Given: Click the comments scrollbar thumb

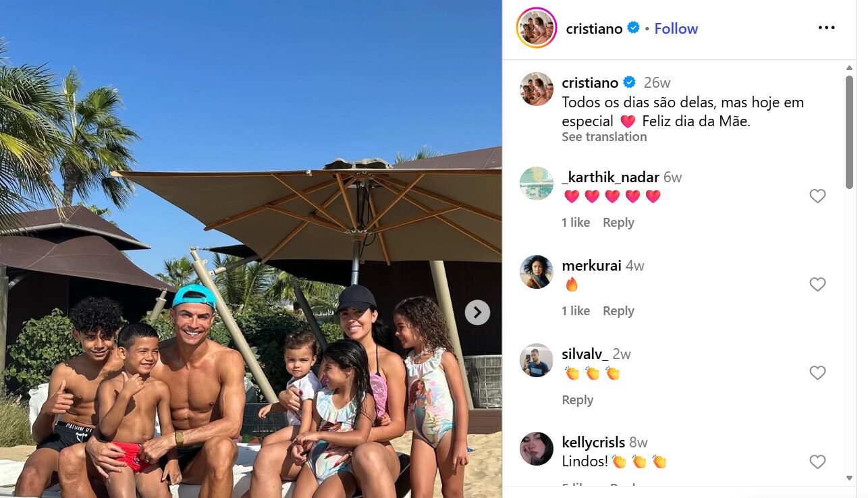Looking at the screenshot, I should point(849,132).
